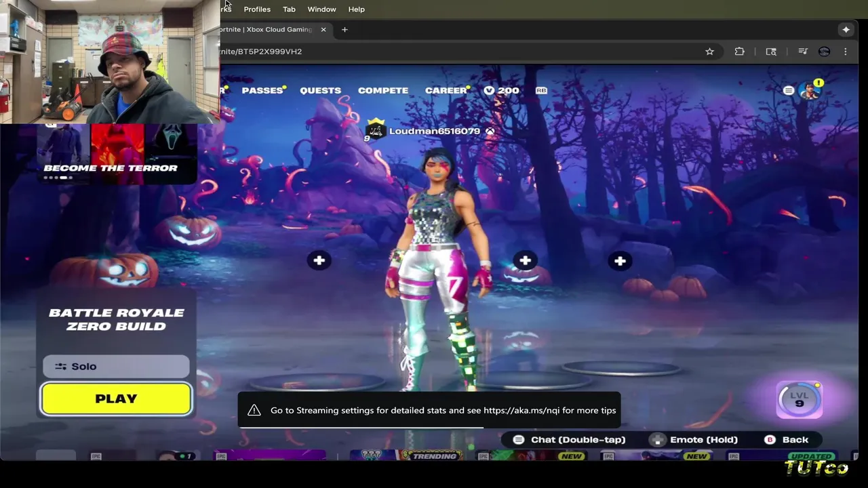Open the media controls music-note icon

[803, 52]
